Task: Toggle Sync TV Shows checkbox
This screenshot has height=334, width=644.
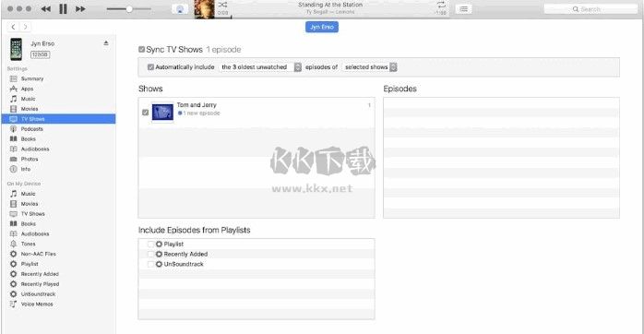Action: [x=141, y=49]
